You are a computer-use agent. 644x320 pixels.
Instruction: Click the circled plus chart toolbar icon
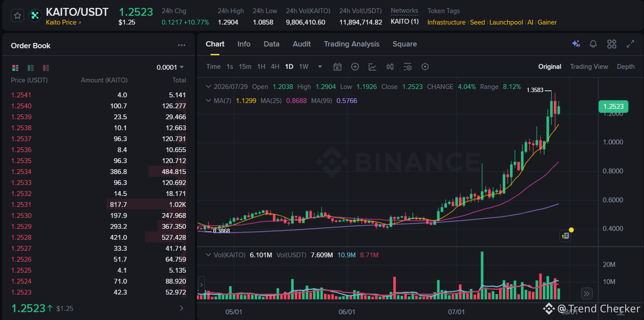(355, 67)
